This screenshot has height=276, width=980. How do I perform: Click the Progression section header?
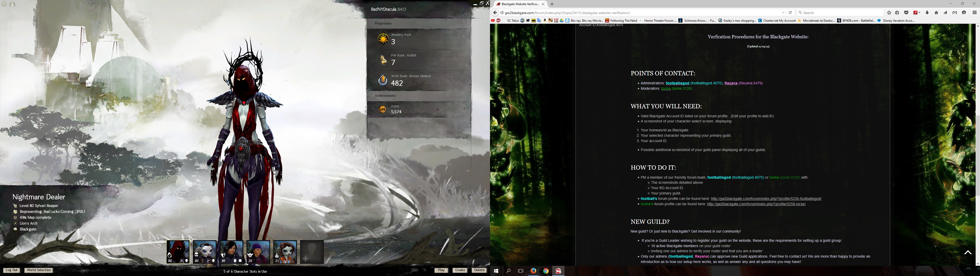[x=419, y=23]
